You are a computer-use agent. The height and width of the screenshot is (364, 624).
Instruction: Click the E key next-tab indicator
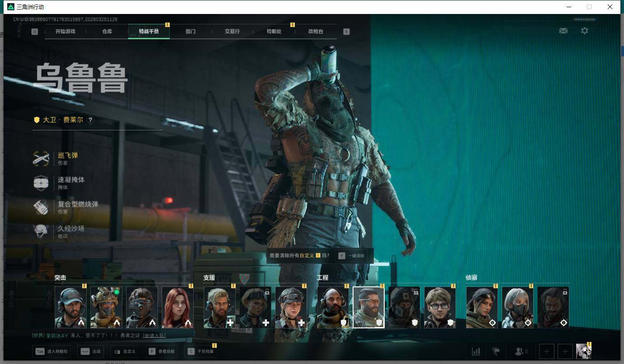pos(346,32)
